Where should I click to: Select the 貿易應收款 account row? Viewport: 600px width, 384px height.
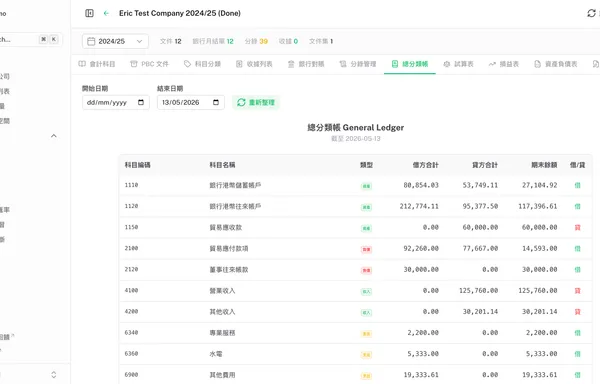coord(355,228)
